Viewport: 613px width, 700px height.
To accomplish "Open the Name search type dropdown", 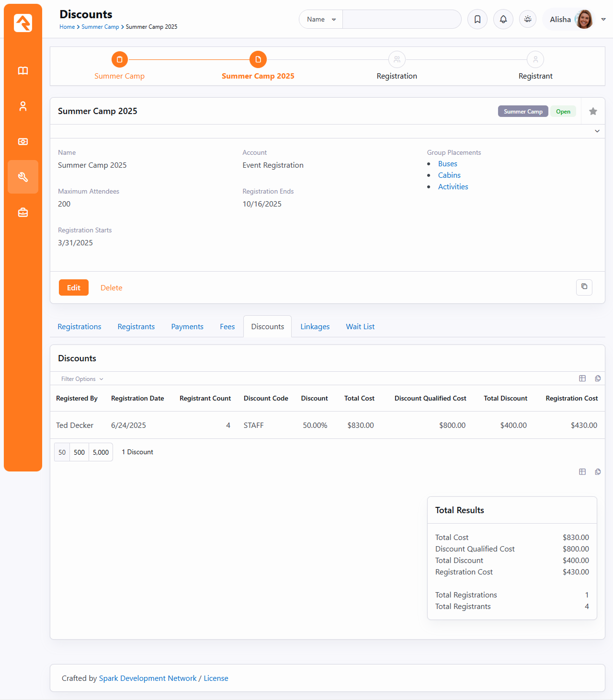I will 321,19.
